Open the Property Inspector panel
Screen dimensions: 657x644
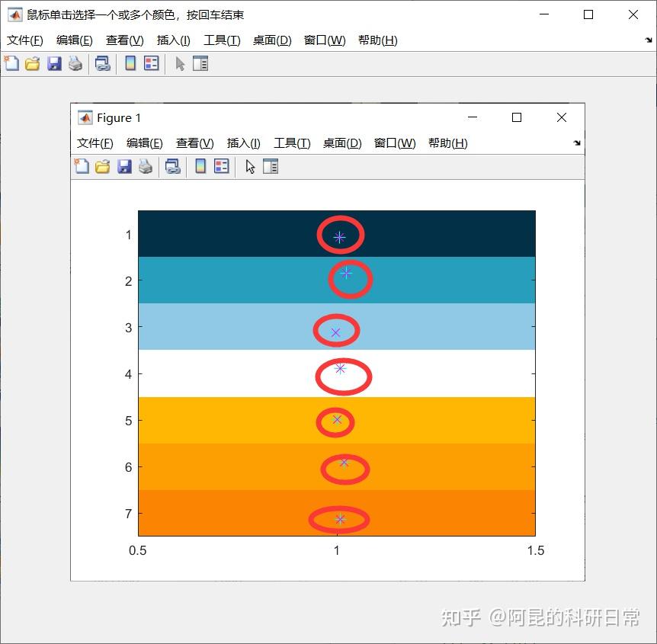tap(271, 166)
